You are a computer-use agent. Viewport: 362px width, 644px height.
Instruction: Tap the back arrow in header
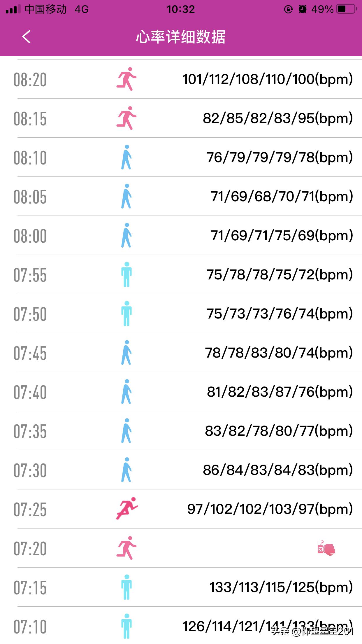(26, 37)
